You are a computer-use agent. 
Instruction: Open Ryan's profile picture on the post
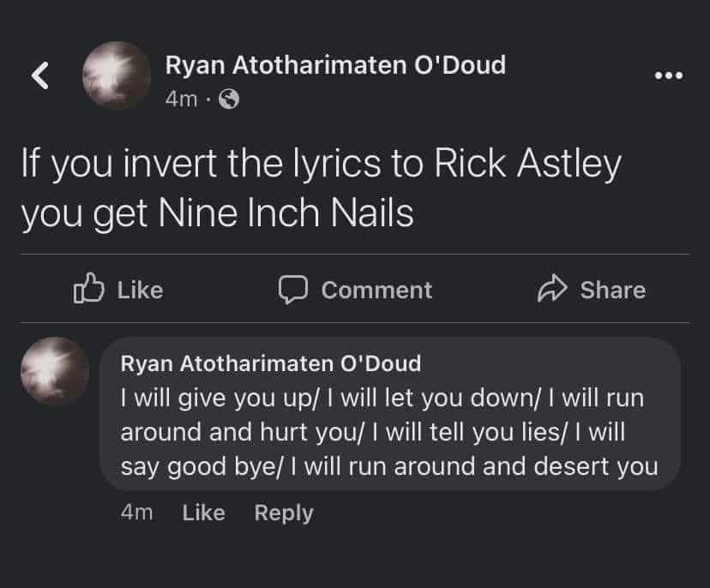[116, 75]
